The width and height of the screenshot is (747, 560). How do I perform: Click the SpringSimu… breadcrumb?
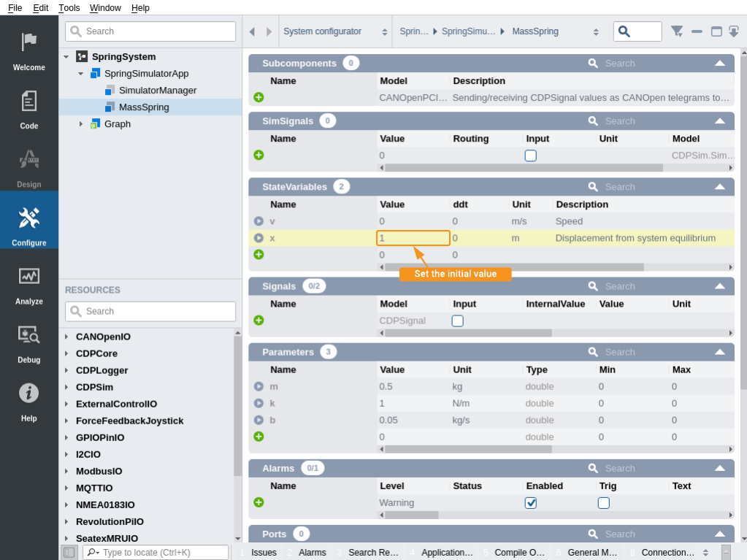pyautogui.click(x=468, y=31)
